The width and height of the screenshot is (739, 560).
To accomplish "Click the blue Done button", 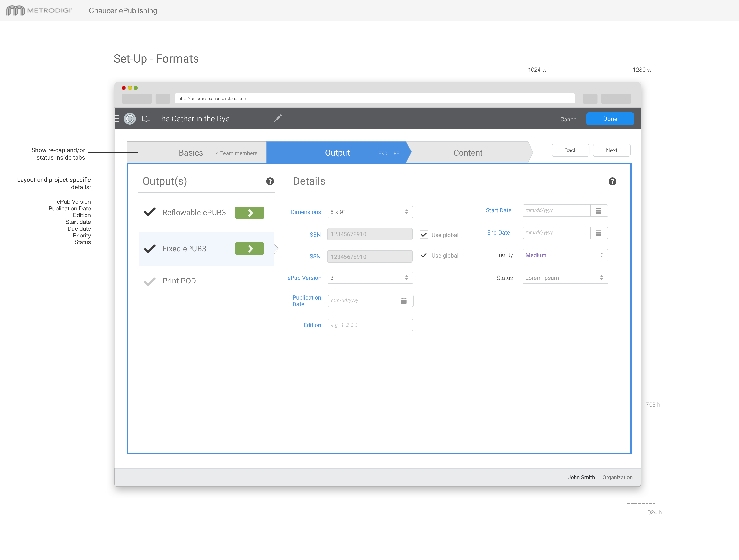I will [610, 119].
